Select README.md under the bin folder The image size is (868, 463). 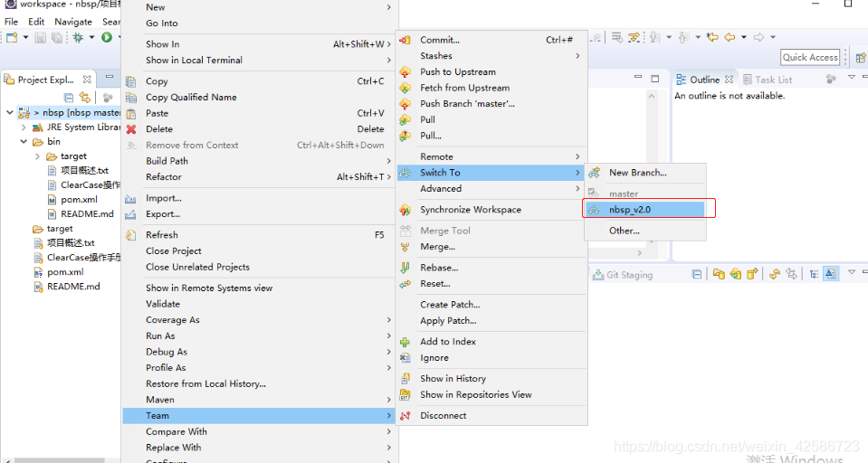(87, 214)
